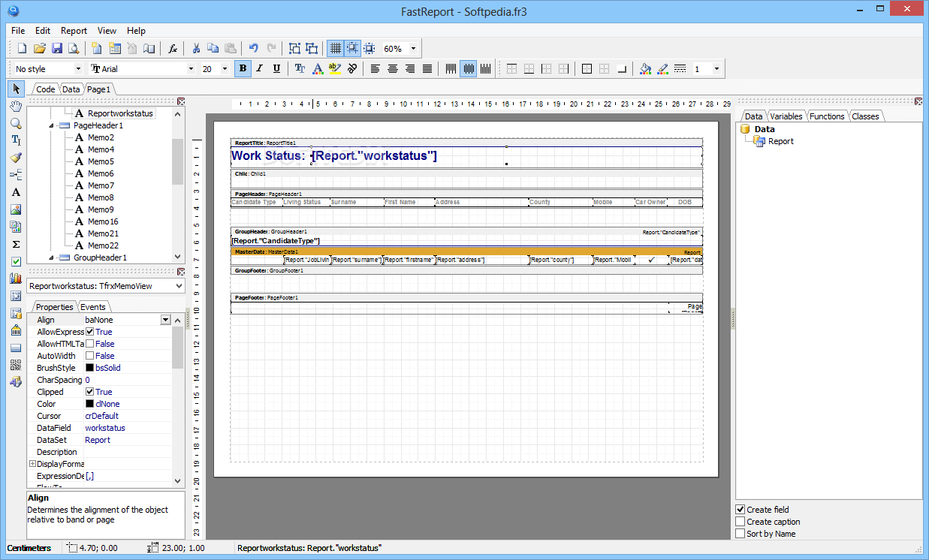Open the frame line color tool
Screen dimensions: 929x560
point(662,69)
